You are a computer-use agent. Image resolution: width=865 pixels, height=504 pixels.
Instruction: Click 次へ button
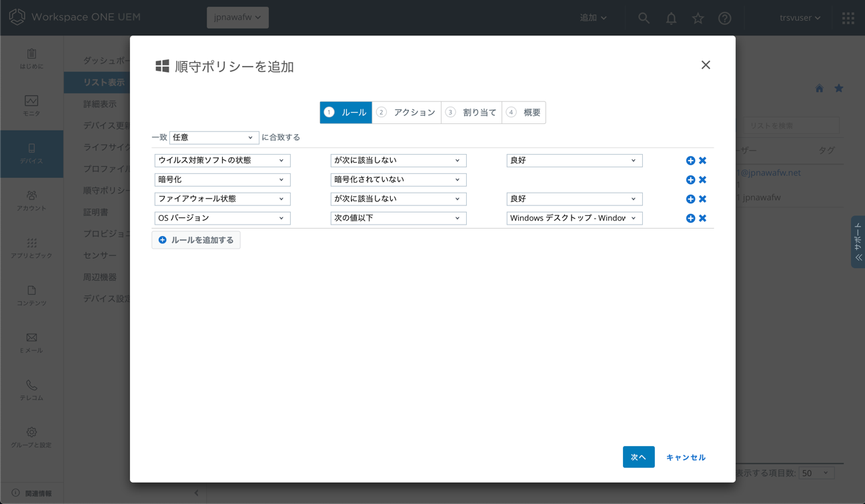click(x=638, y=457)
